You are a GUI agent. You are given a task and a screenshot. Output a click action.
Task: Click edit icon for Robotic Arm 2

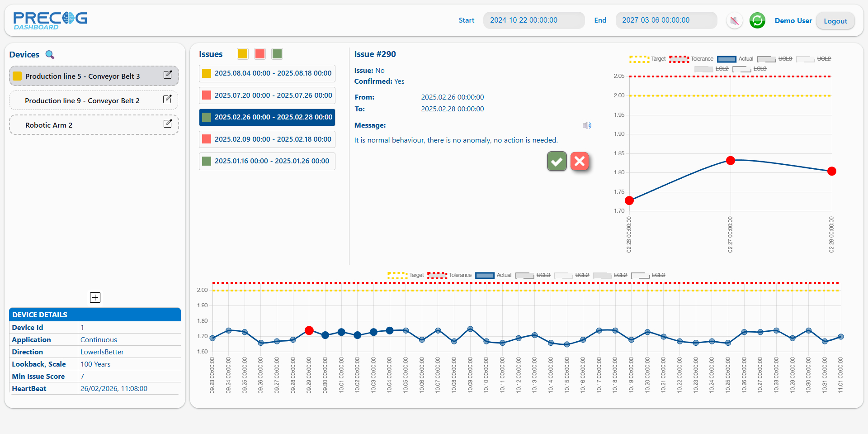pos(167,124)
